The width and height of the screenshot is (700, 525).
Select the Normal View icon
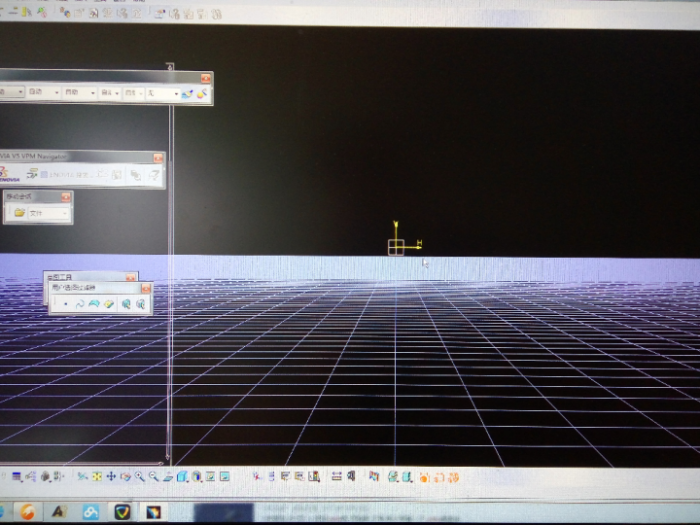pyautogui.click(x=167, y=477)
